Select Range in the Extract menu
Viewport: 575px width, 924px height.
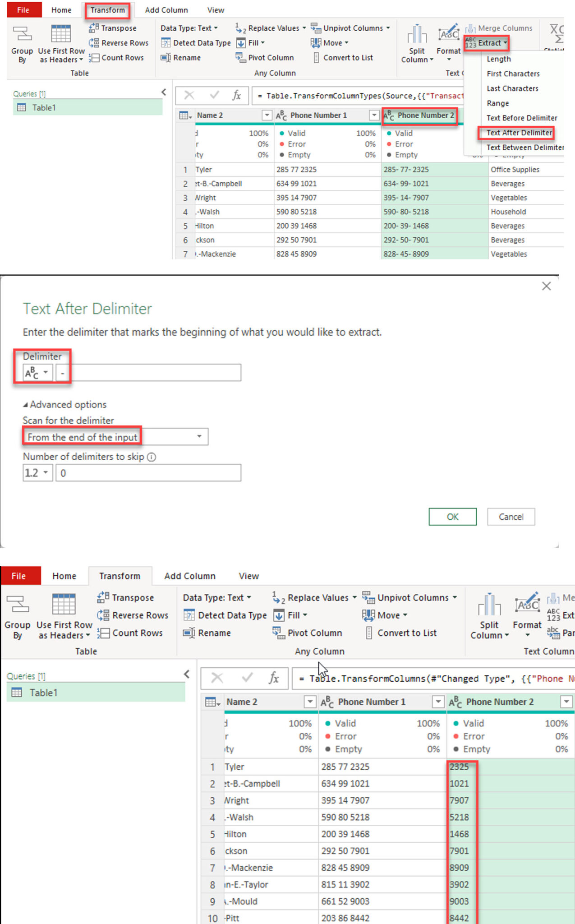pyautogui.click(x=497, y=103)
